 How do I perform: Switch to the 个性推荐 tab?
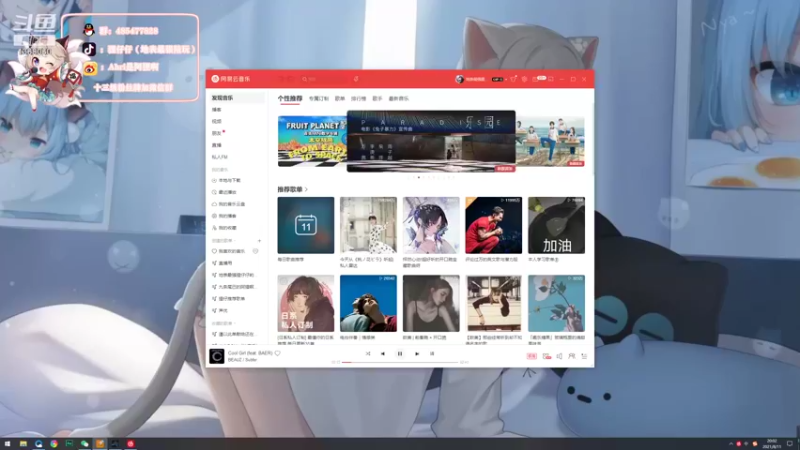coord(290,98)
